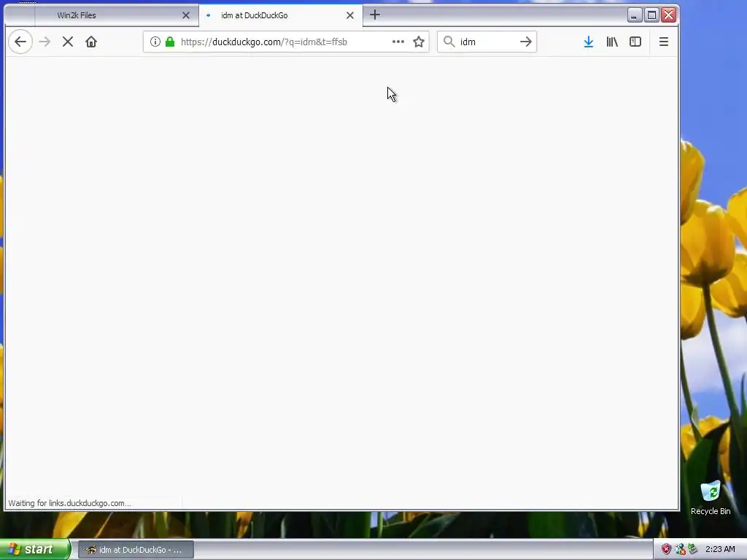Click the 2:23 AM system clock
The height and width of the screenshot is (560, 747).
click(x=720, y=550)
